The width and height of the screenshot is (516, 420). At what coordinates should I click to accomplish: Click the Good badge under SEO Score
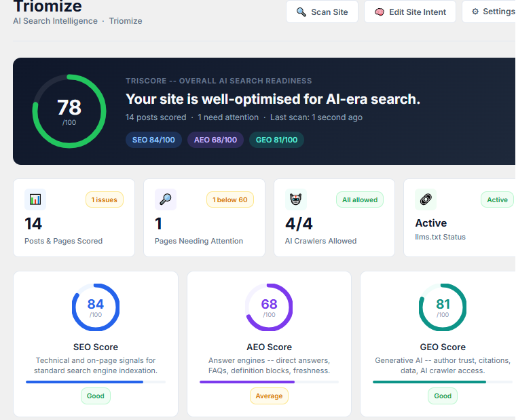(x=96, y=396)
